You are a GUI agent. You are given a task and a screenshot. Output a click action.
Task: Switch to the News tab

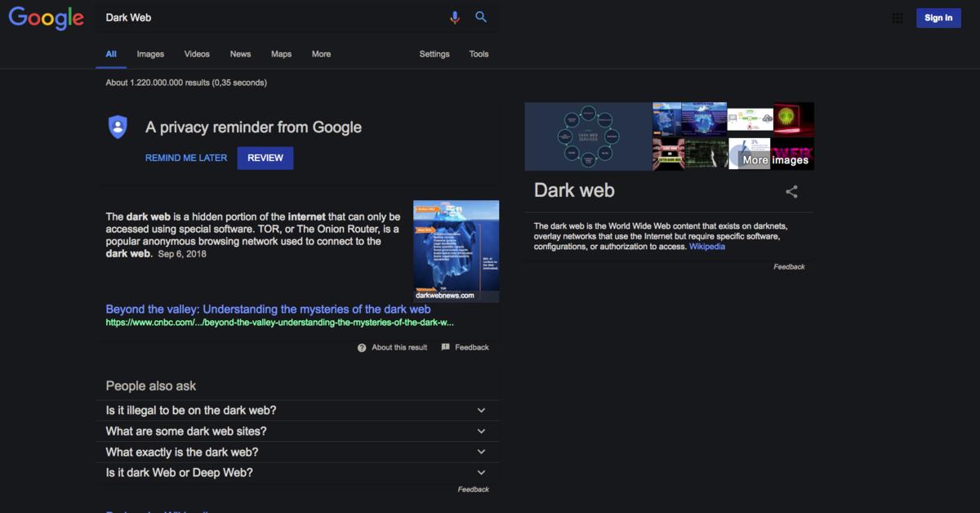tap(240, 54)
